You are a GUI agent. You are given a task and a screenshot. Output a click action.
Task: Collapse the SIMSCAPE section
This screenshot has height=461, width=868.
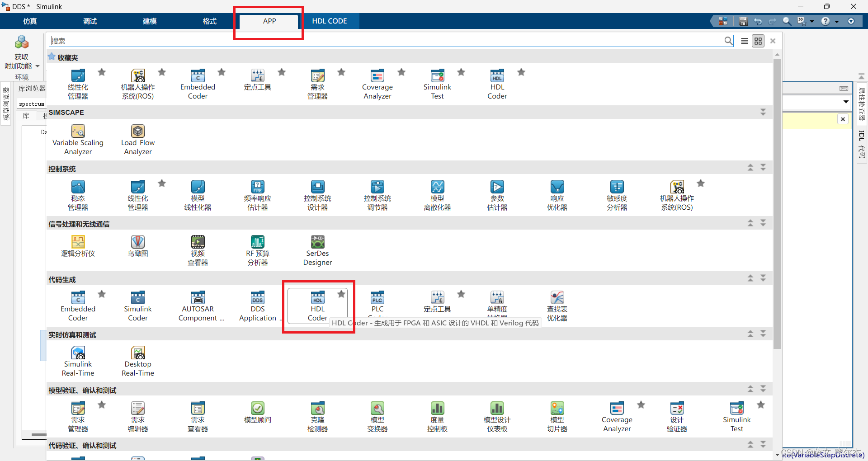[x=763, y=112]
